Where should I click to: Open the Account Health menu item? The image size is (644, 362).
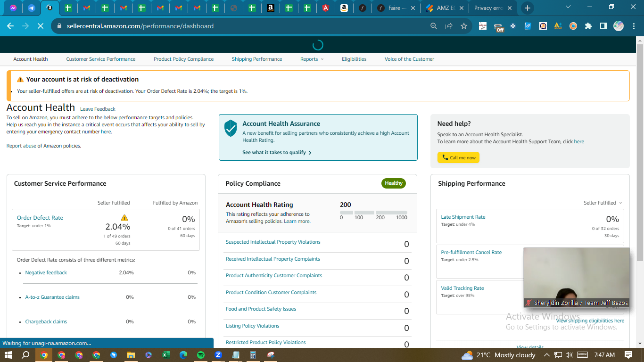click(31, 59)
